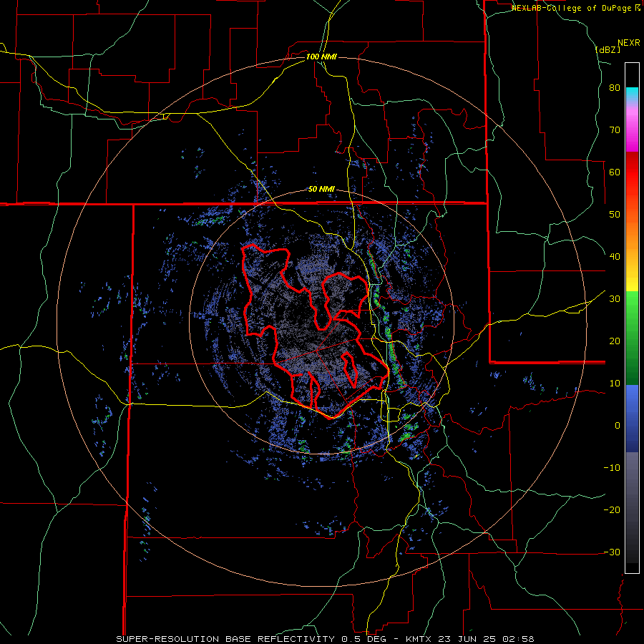This screenshot has height=644, width=644.
Task: Click the -20 value on the dBZ scale
Action: pos(612,510)
